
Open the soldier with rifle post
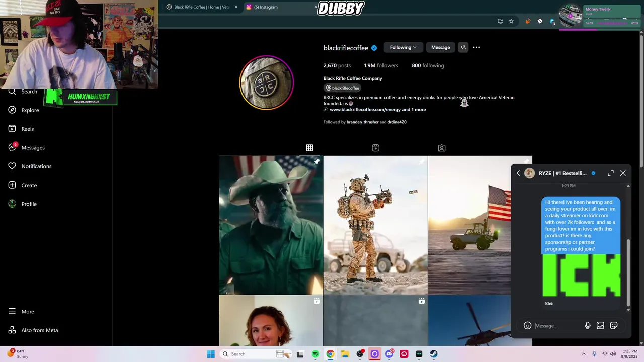coord(375,225)
